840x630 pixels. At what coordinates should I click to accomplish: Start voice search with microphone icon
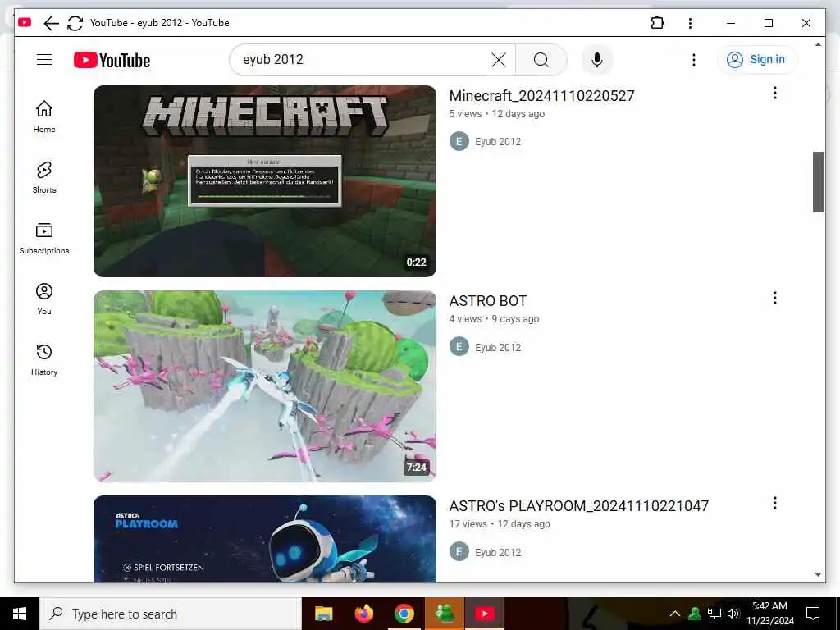[x=597, y=59]
